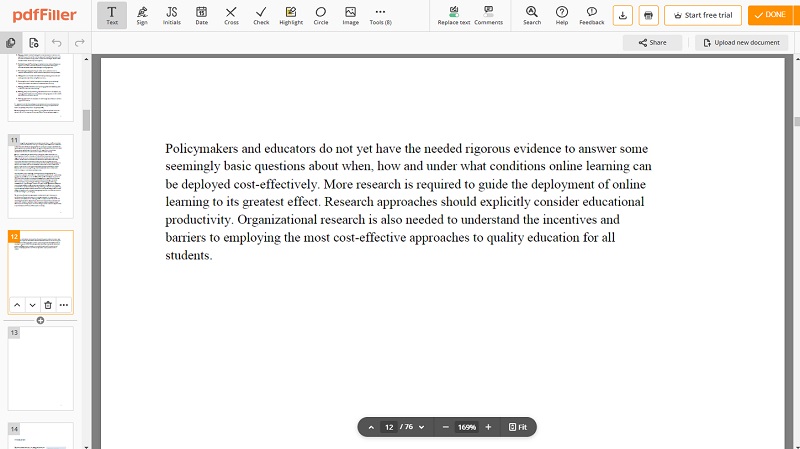Click the Share button

(x=652, y=42)
